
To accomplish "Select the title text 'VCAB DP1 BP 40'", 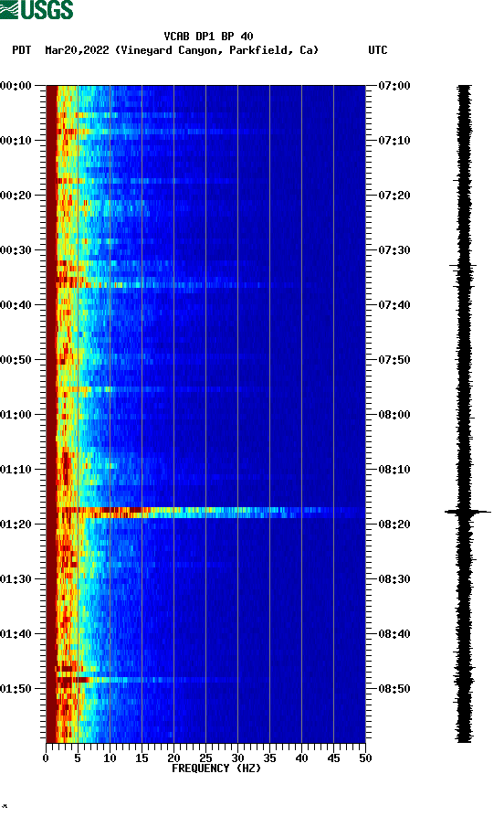I will (208, 37).
